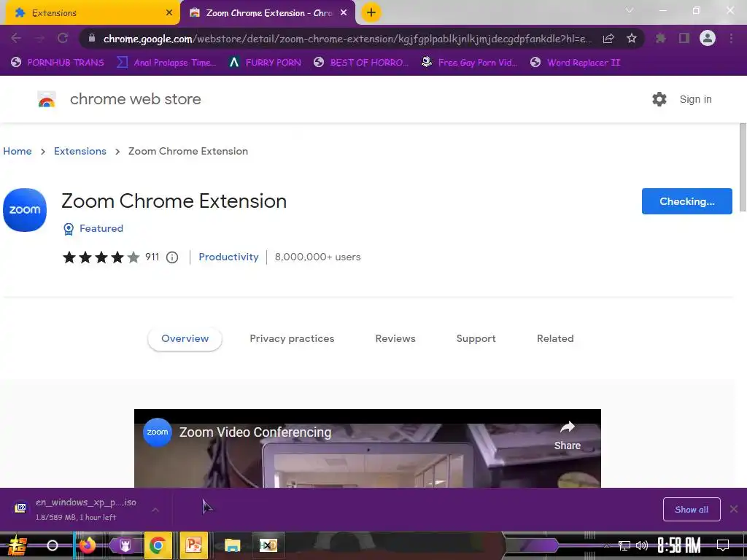Image resolution: width=747 pixels, height=560 pixels.
Task: Click the Featured badge
Action: (93, 228)
